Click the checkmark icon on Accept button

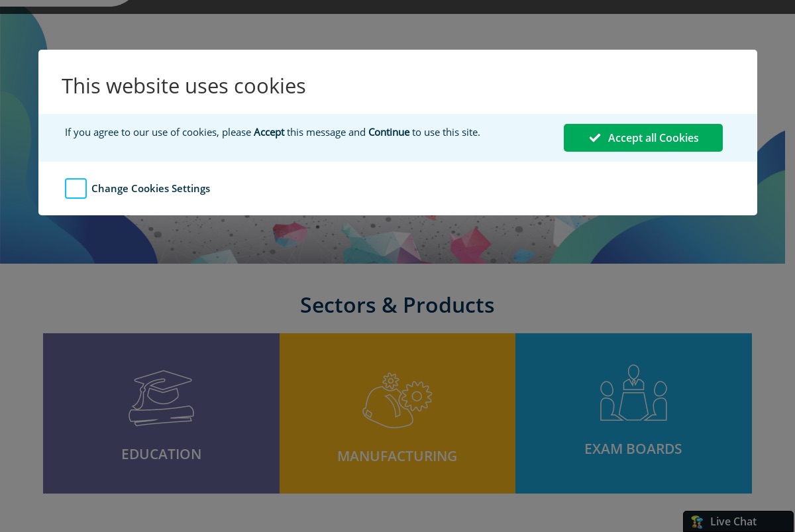(594, 138)
